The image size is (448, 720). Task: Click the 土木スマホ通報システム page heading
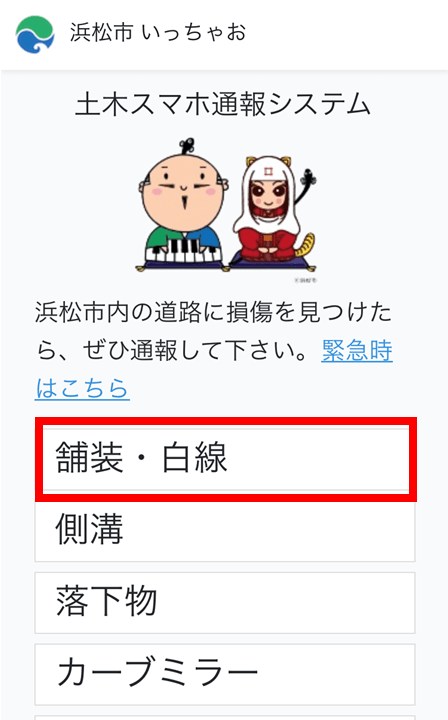223,104
